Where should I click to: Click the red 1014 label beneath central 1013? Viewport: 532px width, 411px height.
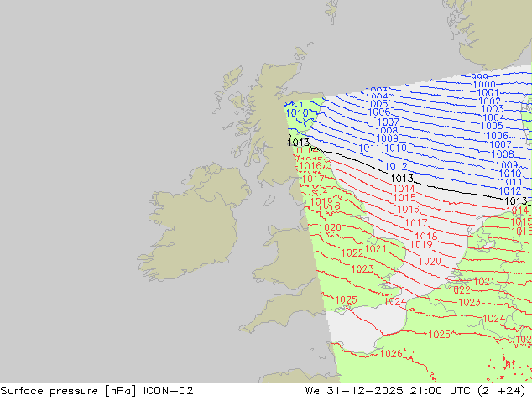(404, 188)
